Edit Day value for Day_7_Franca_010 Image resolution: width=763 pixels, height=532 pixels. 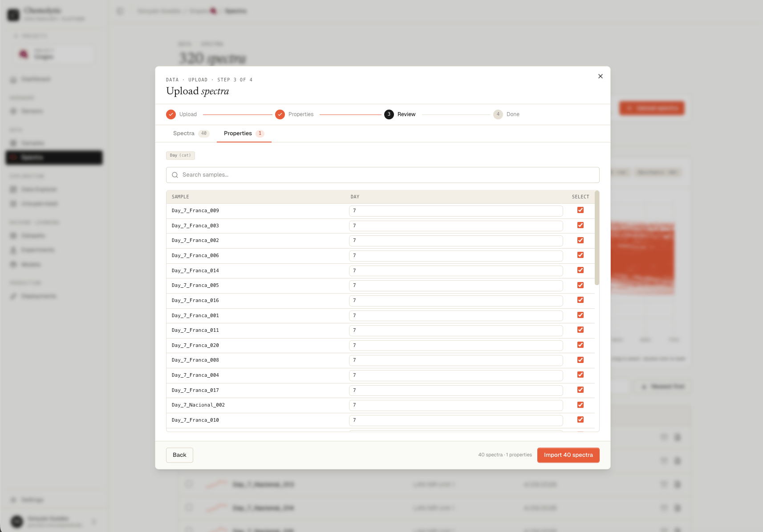point(456,420)
